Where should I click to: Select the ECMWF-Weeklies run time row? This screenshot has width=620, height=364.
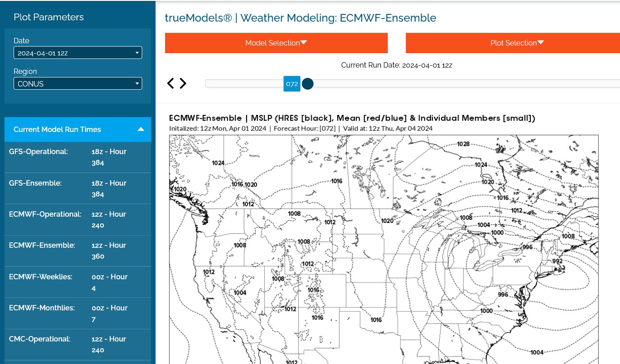click(x=78, y=282)
